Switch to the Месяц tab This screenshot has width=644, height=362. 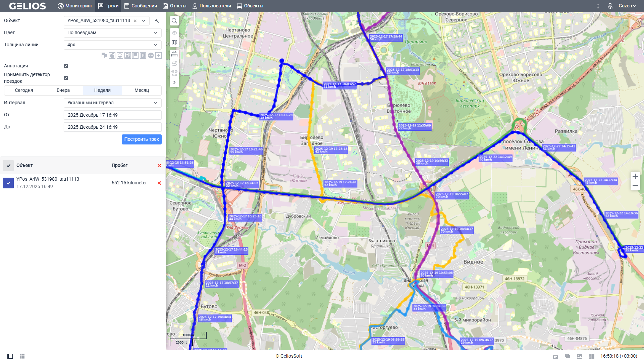click(142, 90)
